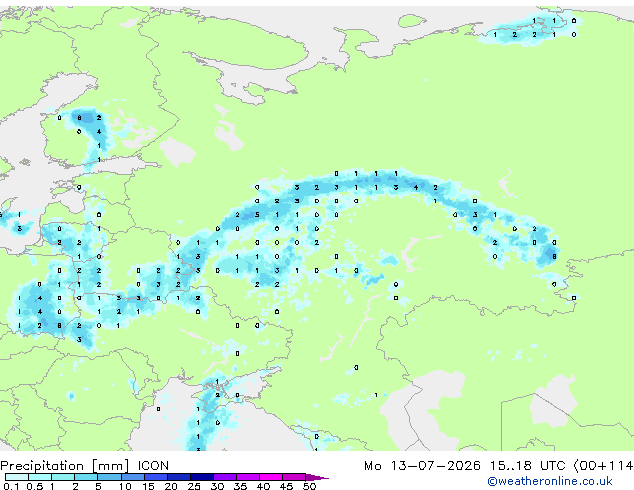Click the '25' legend scale label
Image resolution: width=634 pixels, height=490 pixels.
194,486
